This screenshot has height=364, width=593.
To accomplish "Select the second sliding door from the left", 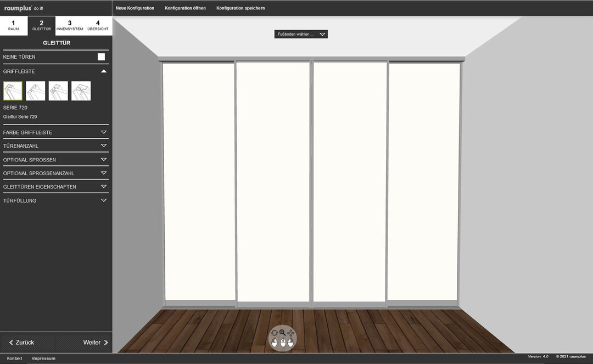I will click(273, 182).
